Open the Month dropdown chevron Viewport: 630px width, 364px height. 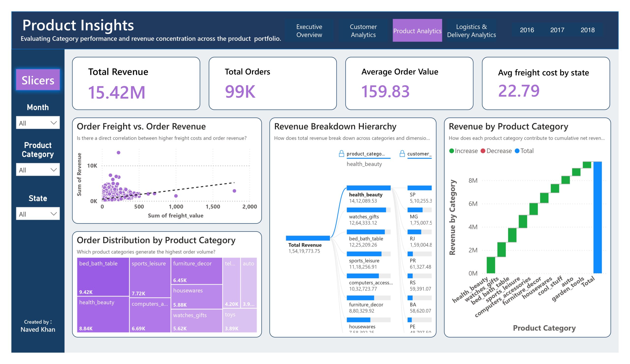[53, 123]
